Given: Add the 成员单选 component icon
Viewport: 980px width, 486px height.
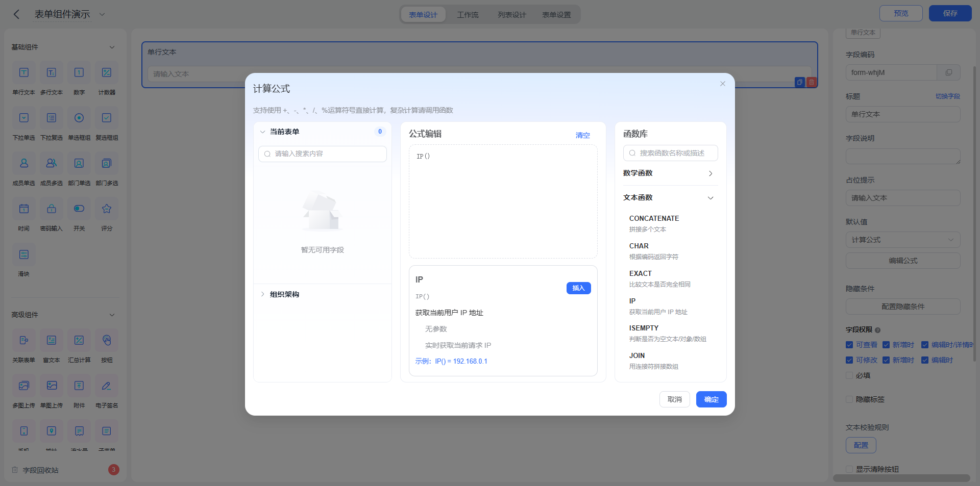Looking at the screenshot, I should click(x=24, y=163).
